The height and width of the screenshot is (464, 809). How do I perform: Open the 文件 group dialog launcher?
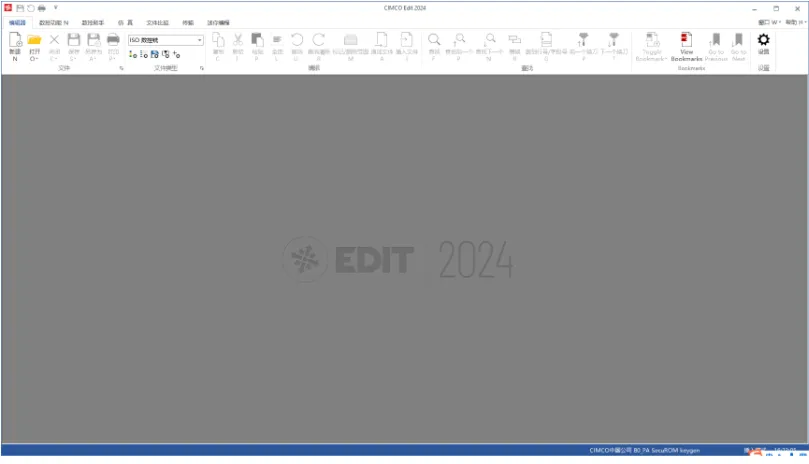pyautogui.click(x=121, y=68)
